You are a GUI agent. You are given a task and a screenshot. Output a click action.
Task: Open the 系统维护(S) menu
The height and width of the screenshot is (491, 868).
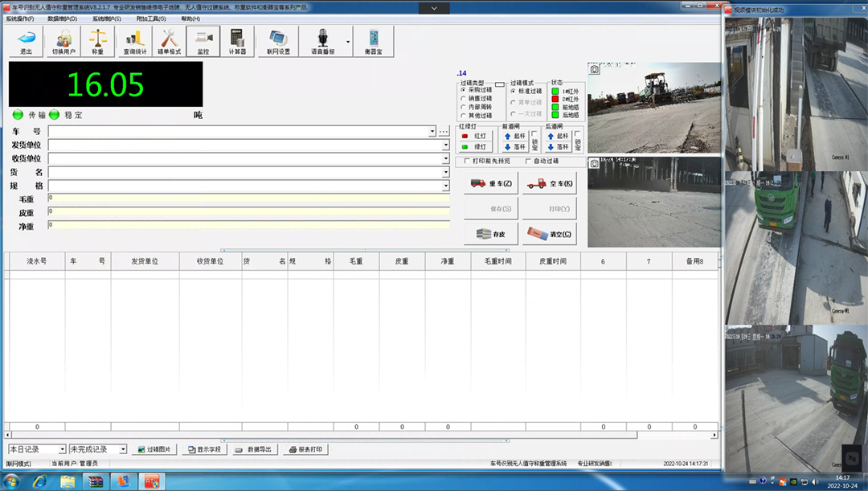click(106, 18)
